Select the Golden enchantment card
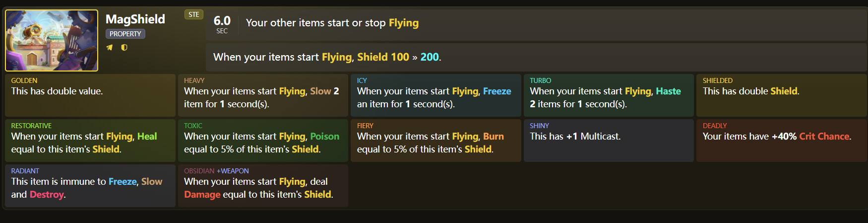The height and width of the screenshot is (223, 868). pyautogui.click(x=90, y=95)
